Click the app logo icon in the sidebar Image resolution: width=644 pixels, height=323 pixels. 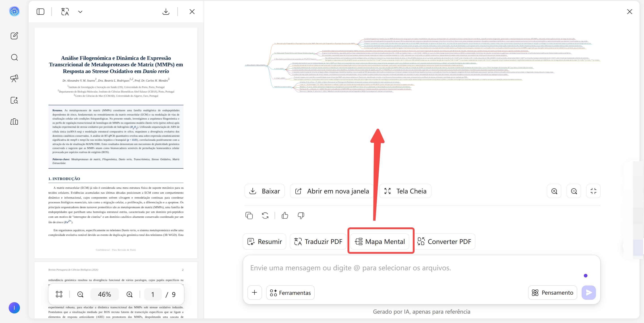pos(14,11)
